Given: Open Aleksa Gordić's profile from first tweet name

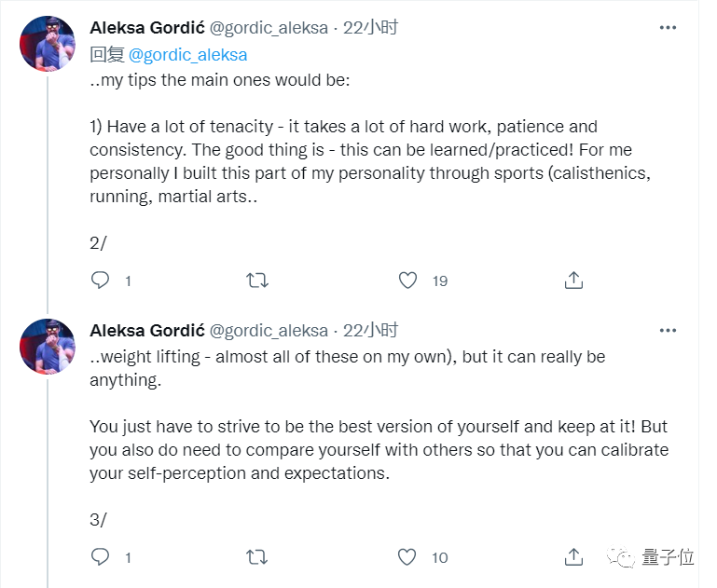Looking at the screenshot, I should [145, 28].
